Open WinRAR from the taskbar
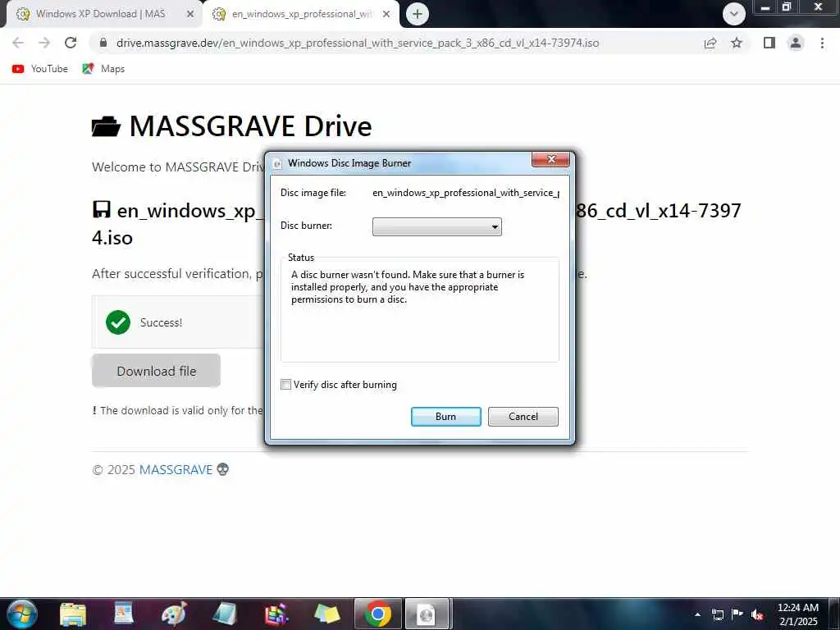This screenshot has width=840, height=630. pos(276,614)
